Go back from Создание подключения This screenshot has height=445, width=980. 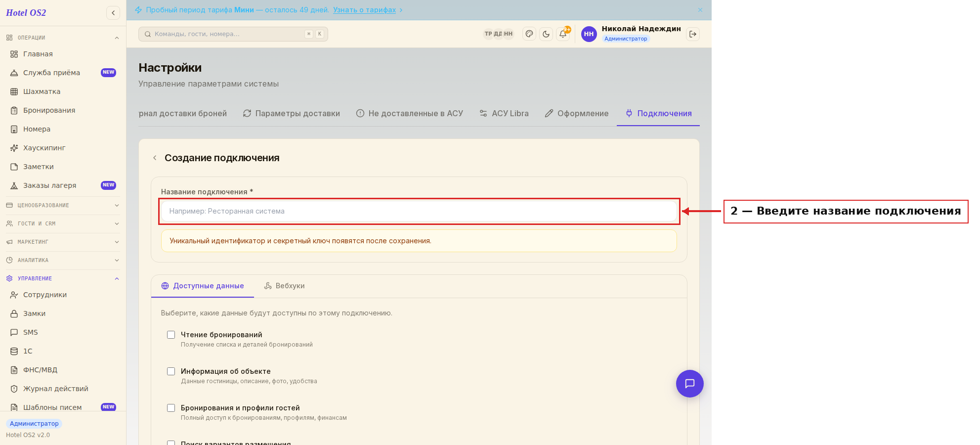(155, 158)
